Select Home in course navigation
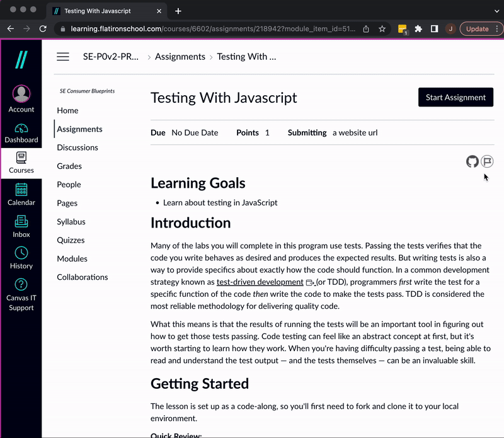The height and width of the screenshot is (438, 504). tap(67, 111)
